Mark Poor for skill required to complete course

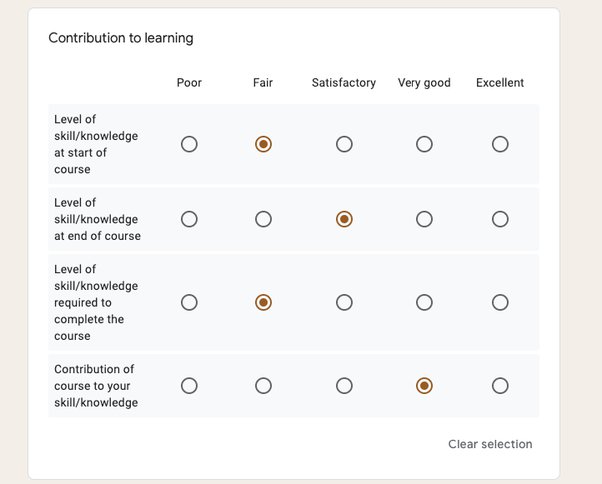click(x=189, y=302)
